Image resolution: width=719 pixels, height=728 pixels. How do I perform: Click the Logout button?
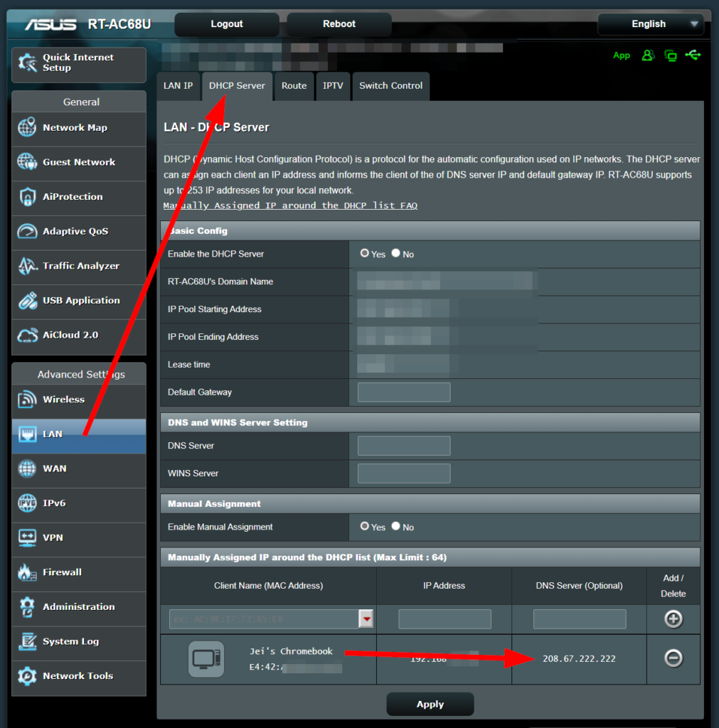point(227,24)
